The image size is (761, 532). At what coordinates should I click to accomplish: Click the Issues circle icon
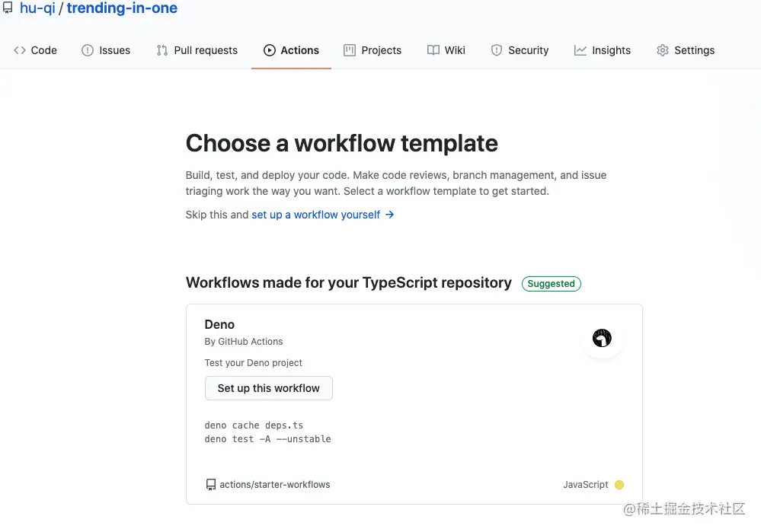pos(88,50)
